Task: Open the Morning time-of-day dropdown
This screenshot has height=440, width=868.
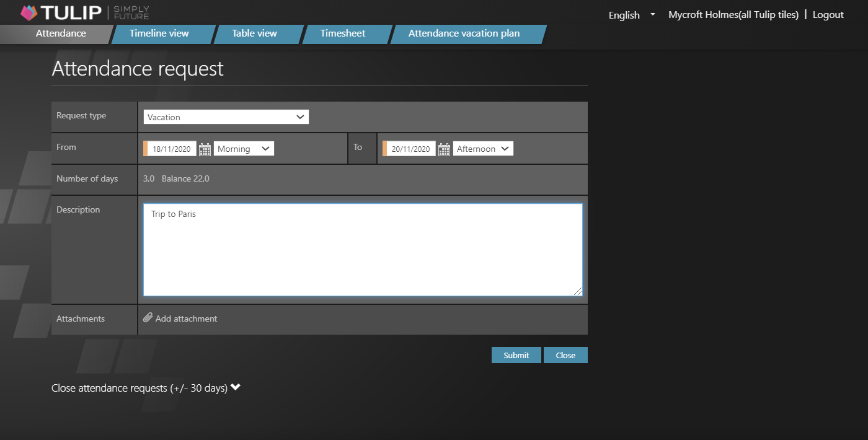Action: point(244,148)
